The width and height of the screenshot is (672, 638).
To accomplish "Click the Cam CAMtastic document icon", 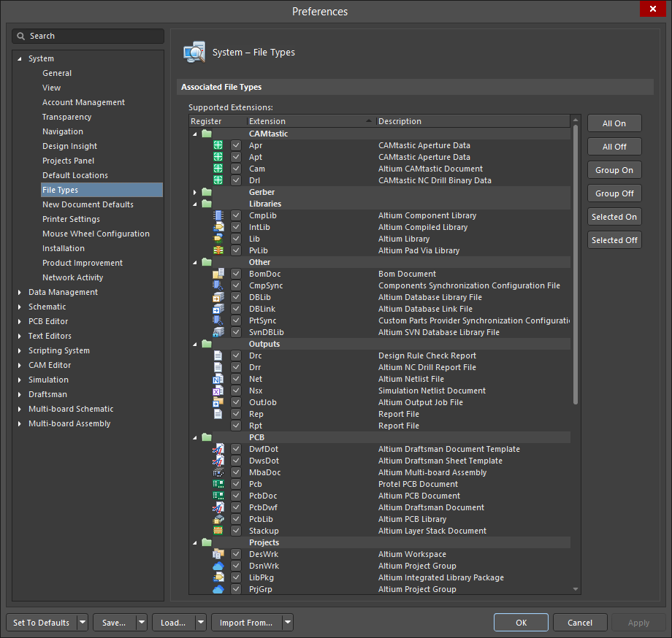I will pyautogui.click(x=218, y=169).
